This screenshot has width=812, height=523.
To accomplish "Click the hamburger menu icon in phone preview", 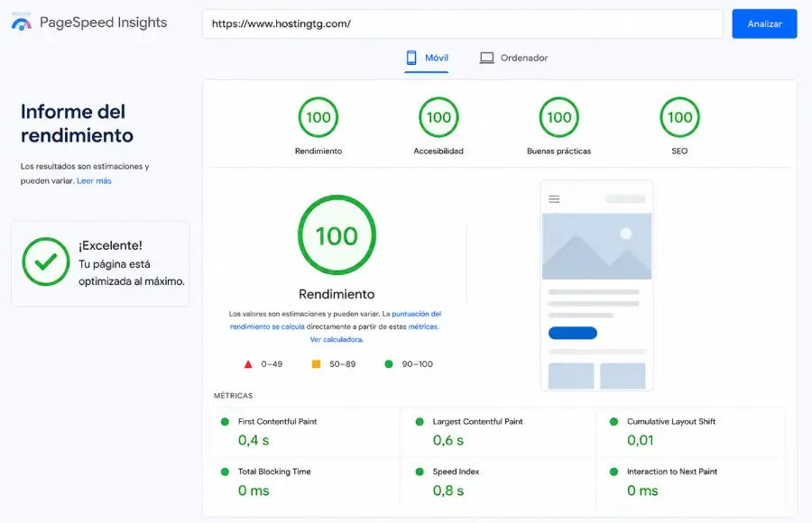I will coord(554,199).
